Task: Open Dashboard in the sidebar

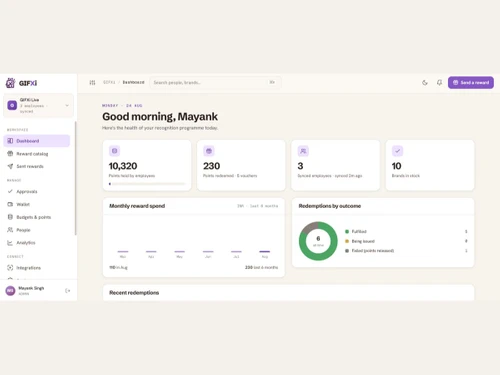Action: click(37, 141)
